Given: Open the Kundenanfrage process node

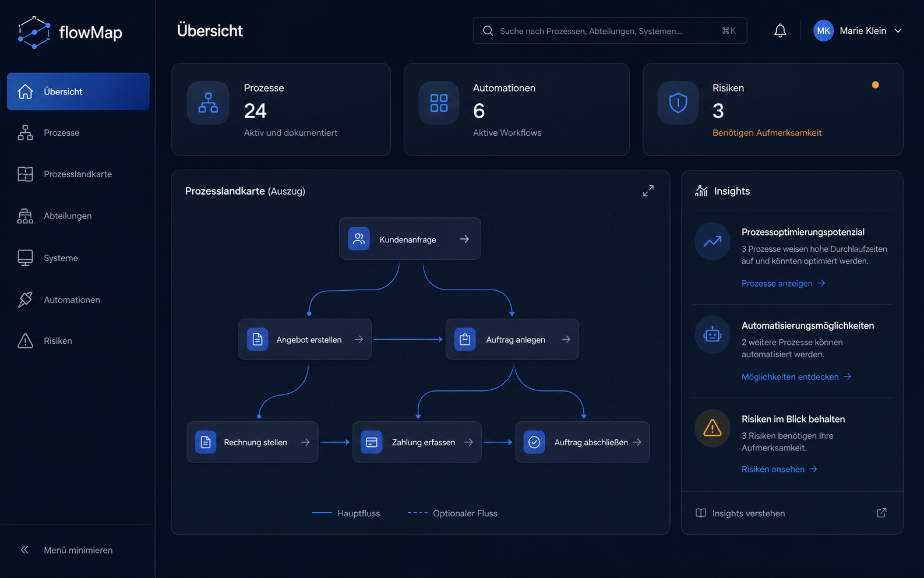Looking at the screenshot, I should tap(410, 239).
